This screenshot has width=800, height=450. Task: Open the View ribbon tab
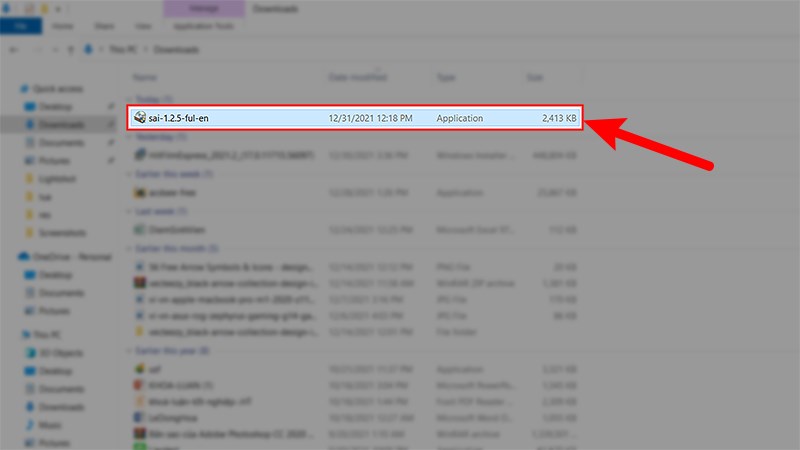point(143,26)
